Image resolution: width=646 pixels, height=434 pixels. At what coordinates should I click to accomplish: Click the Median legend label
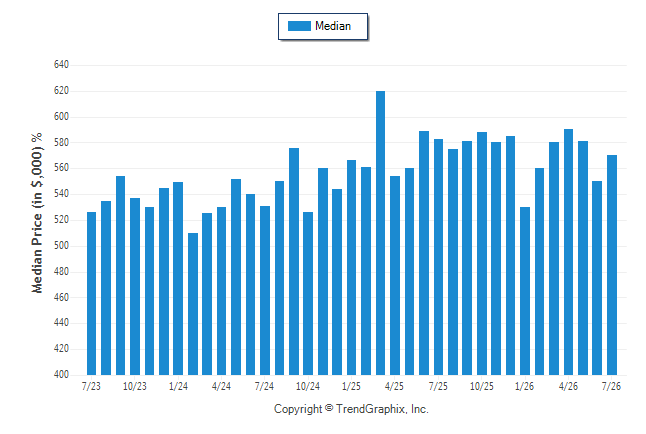coord(333,26)
